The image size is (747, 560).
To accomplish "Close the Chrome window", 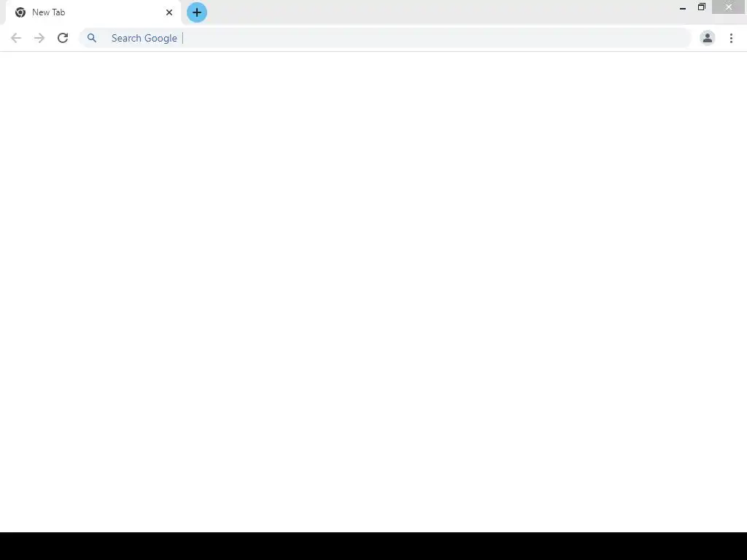I will [x=729, y=7].
